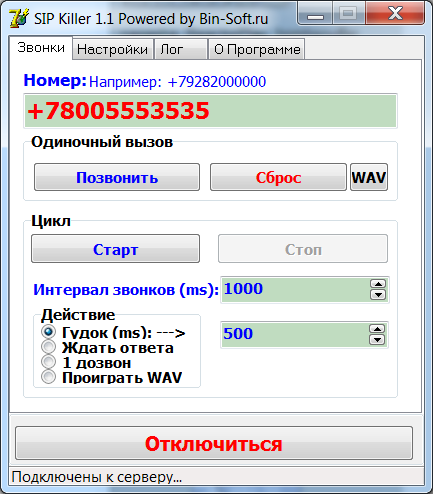Screen dimensions: 433x494
Task: Click the Отключиться button
Action: [214, 443]
